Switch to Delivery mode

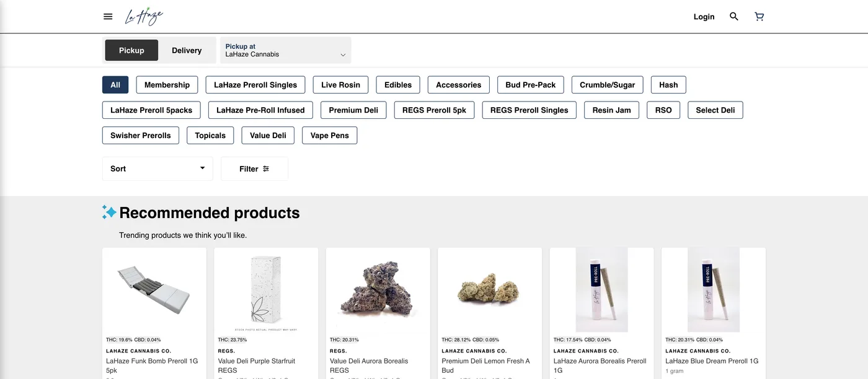pyautogui.click(x=187, y=50)
